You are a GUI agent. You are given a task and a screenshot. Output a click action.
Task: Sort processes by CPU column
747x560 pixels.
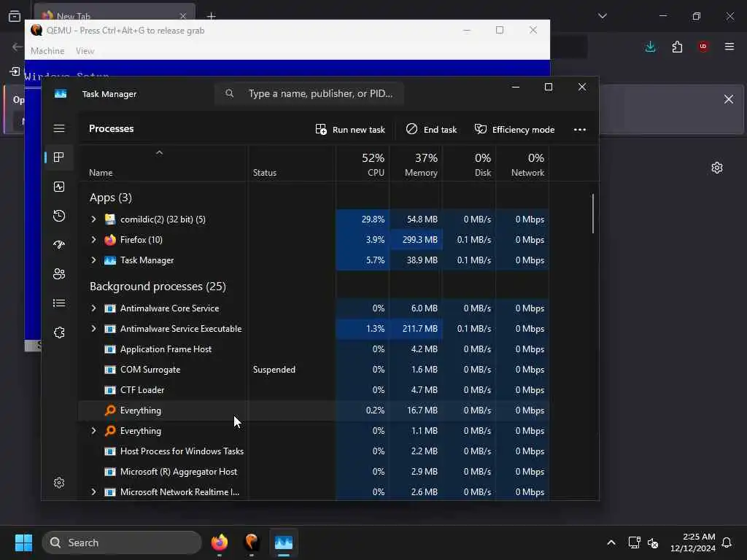(363, 164)
